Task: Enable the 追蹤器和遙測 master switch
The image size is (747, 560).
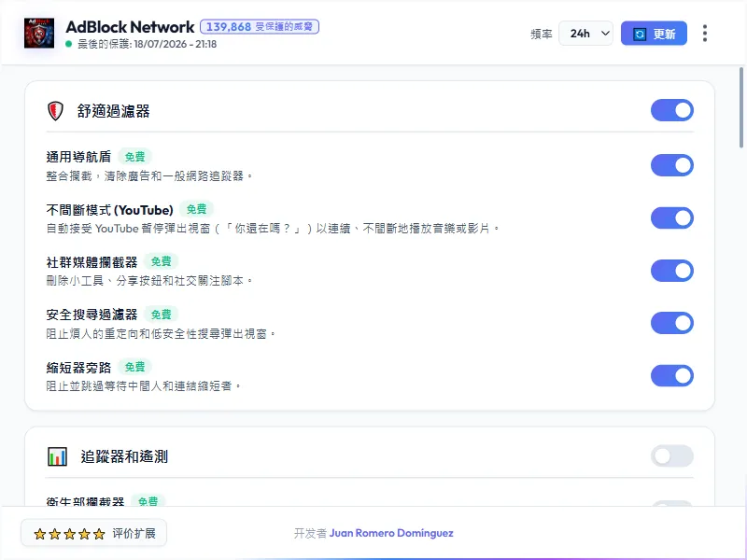Action: (671, 456)
